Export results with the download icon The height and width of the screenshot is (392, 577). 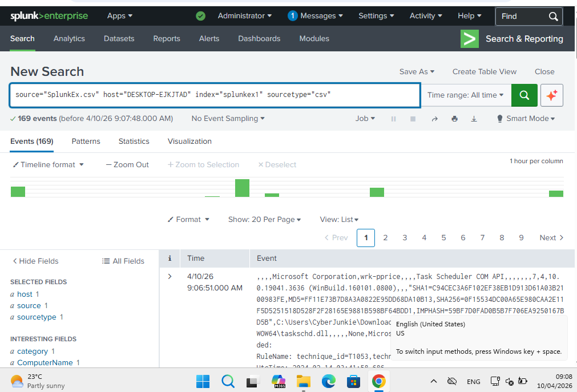tap(474, 119)
